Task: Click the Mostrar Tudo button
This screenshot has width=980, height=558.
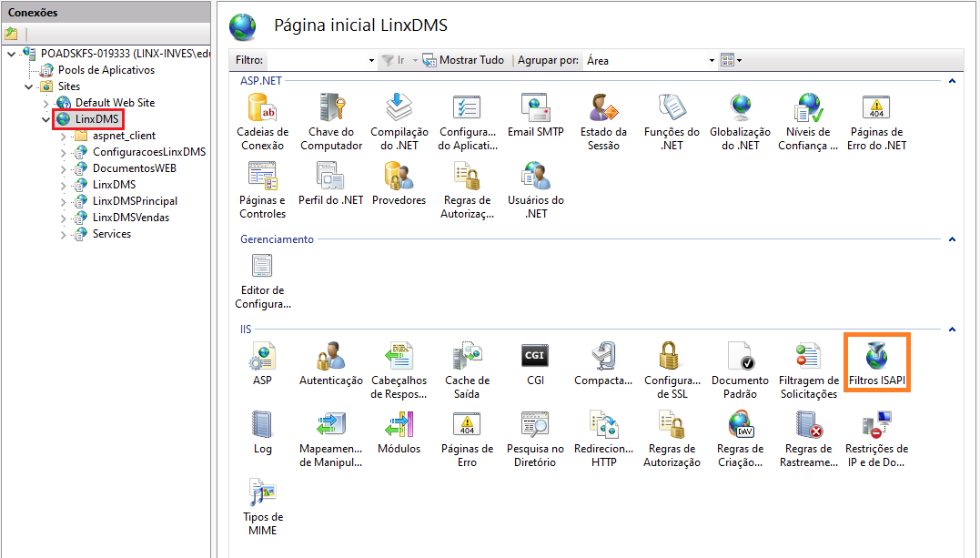Action: [x=463, y=60]
